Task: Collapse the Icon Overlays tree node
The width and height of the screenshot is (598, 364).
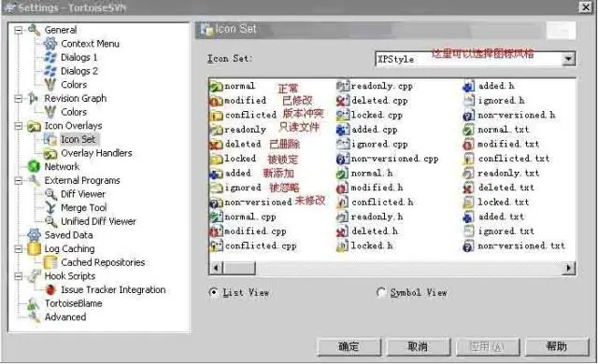Action: [19, 126]
